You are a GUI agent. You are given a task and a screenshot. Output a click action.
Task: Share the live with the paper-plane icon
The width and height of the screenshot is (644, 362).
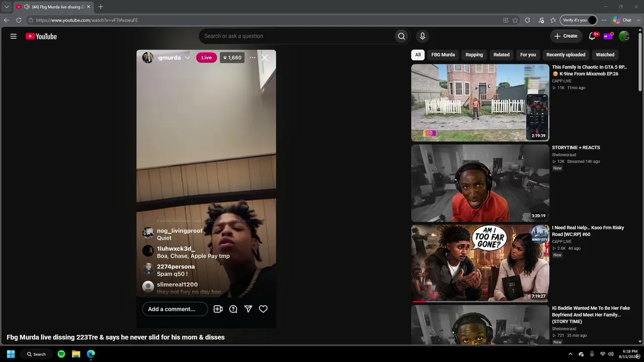pos(248,309)
